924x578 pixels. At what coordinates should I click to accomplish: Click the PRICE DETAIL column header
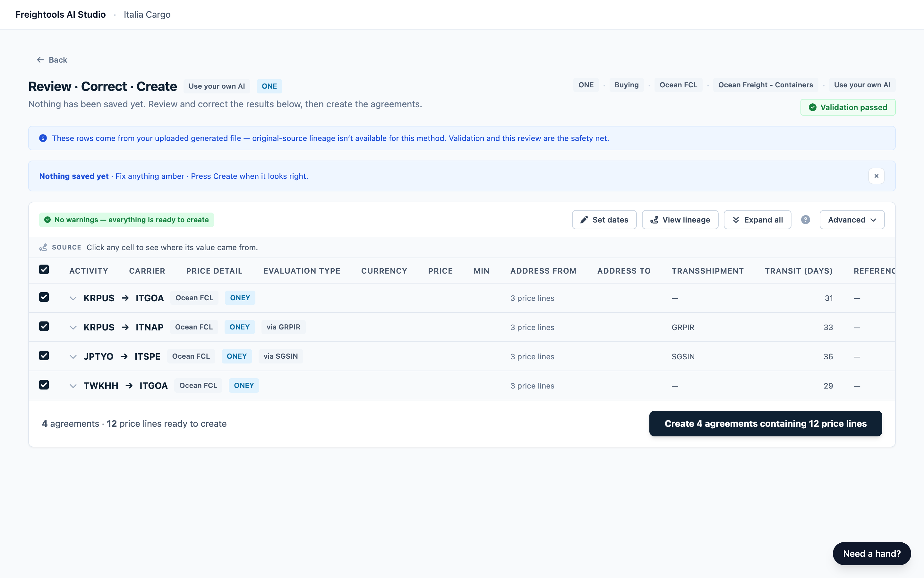coord(214,271)
